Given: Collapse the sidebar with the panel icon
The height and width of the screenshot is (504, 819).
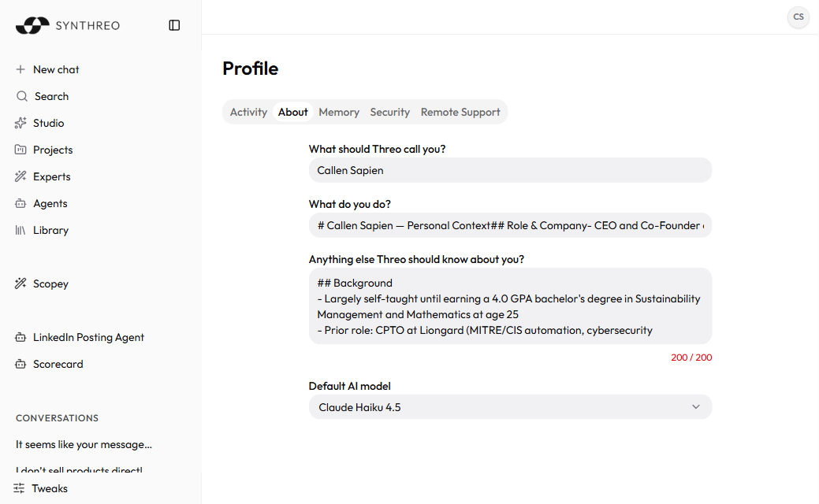Looking at the screenshot, I should coord(174,25).
